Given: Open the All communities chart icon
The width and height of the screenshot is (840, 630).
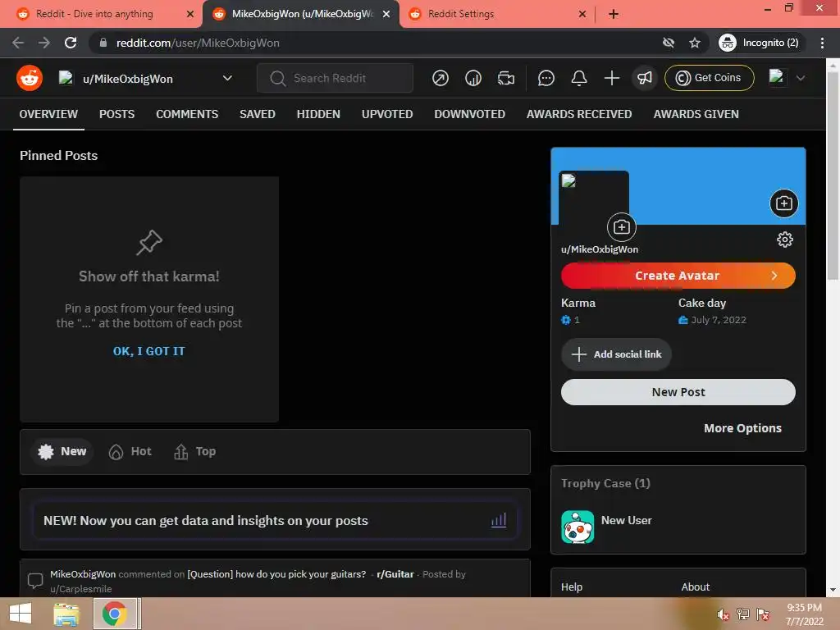Looking at the screenshot, I should click(x=473, y=78).
